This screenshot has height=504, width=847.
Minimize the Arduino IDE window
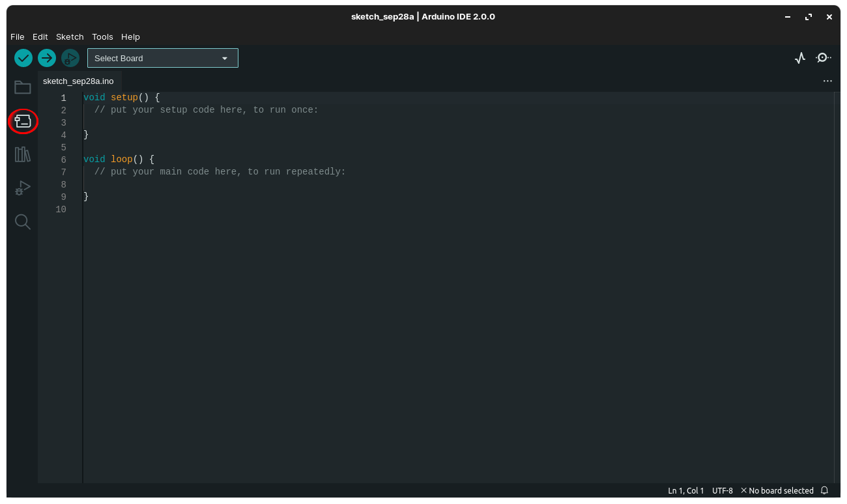(x=788, y=17)
